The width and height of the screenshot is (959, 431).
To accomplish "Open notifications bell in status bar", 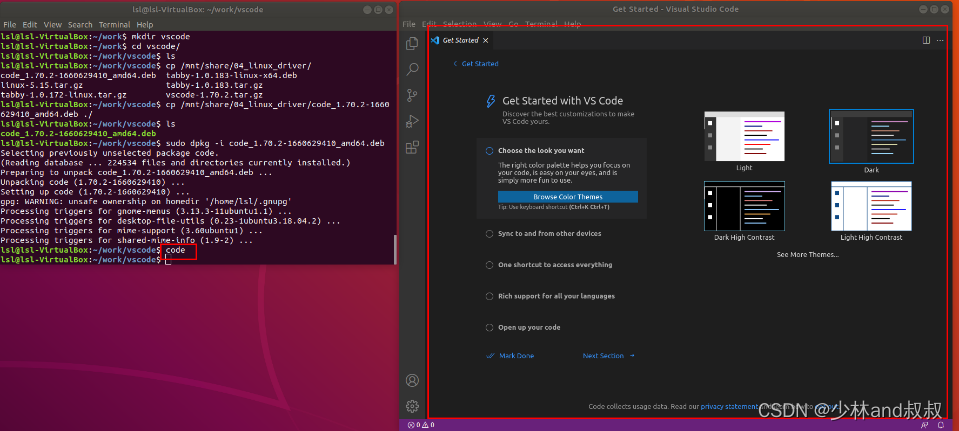I will tap(941, 425).
